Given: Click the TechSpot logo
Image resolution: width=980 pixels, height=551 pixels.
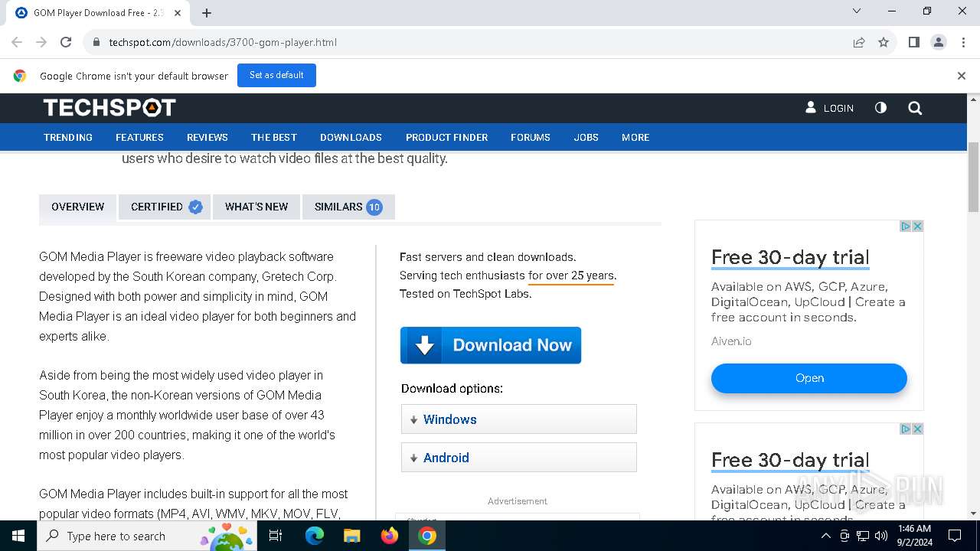Looking at the screenshot, I should pos(109,108).
